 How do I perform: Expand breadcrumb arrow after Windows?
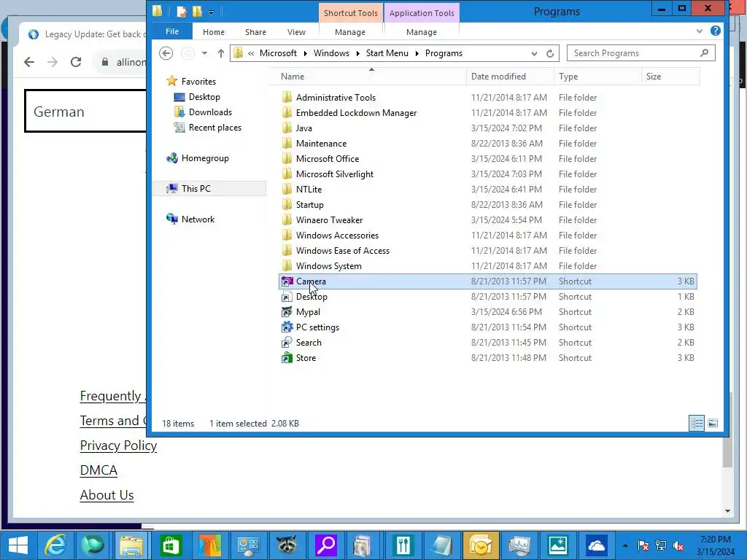(x=357, y=53)
